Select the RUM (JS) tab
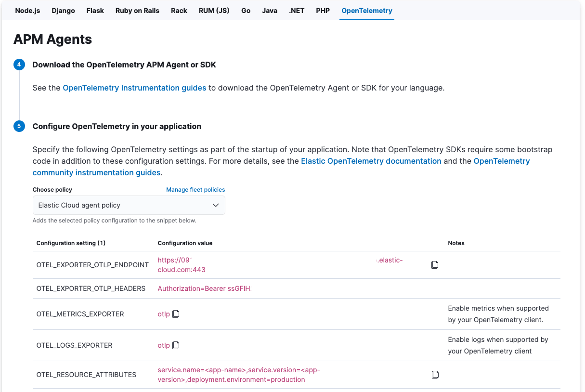This screenshot has width=585, height=392. point(214,10)
